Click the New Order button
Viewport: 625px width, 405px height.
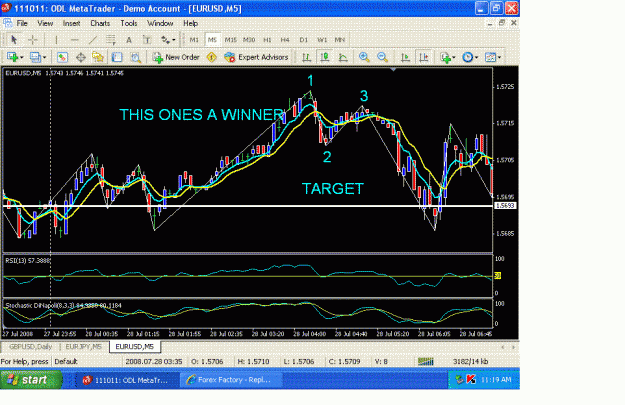(176, 57)
